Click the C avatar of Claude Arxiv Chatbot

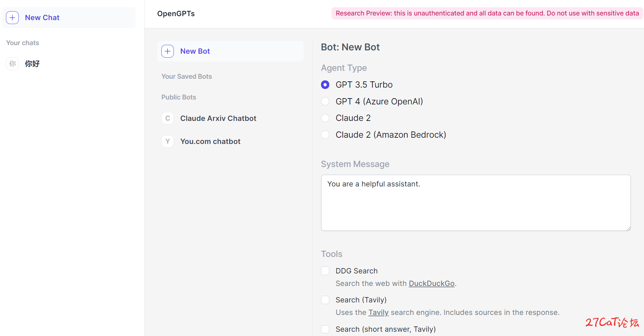pos(168,118)
